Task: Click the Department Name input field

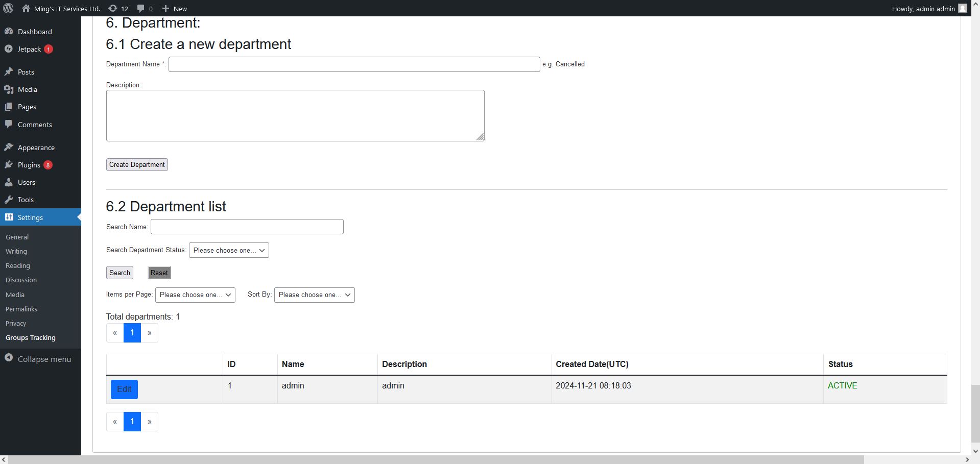Action: point(354,64)
